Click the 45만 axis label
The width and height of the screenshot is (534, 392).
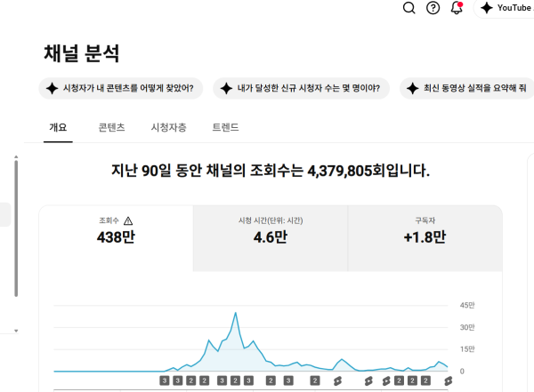pos(467,305)
